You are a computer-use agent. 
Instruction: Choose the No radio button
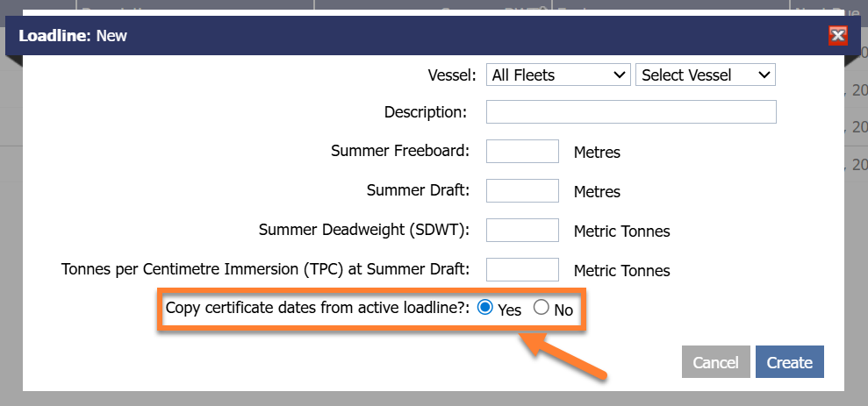[x=542, y=308]
